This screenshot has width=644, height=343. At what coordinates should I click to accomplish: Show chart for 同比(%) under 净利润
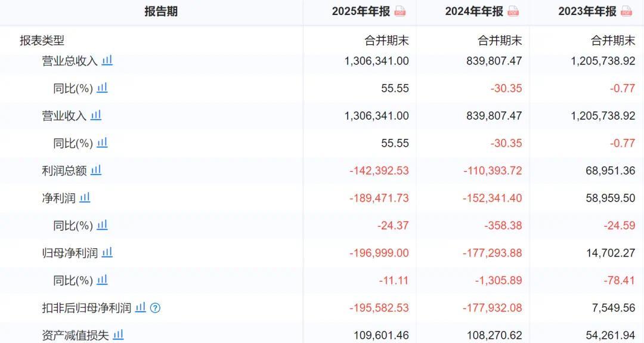click(x=103, y=225)
